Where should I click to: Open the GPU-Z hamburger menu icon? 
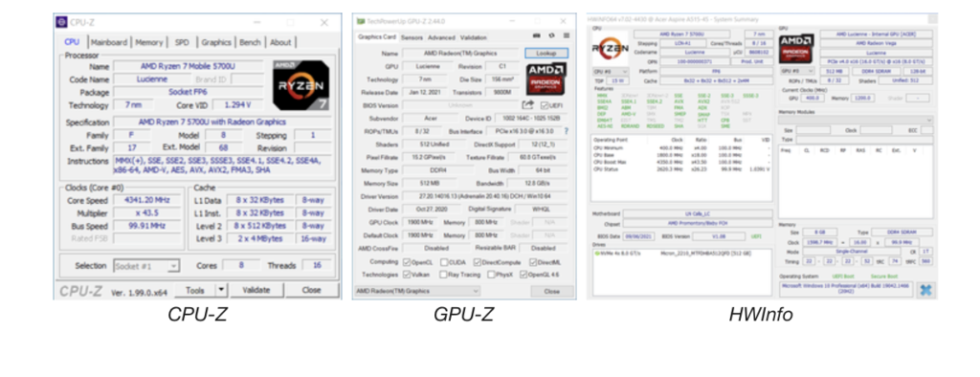click(567, 36)
